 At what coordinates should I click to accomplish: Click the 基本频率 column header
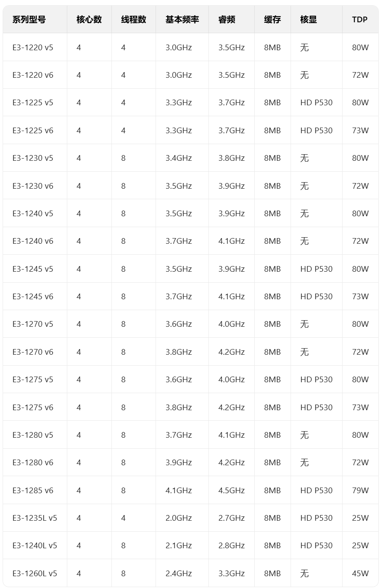[x=182, y=19]
